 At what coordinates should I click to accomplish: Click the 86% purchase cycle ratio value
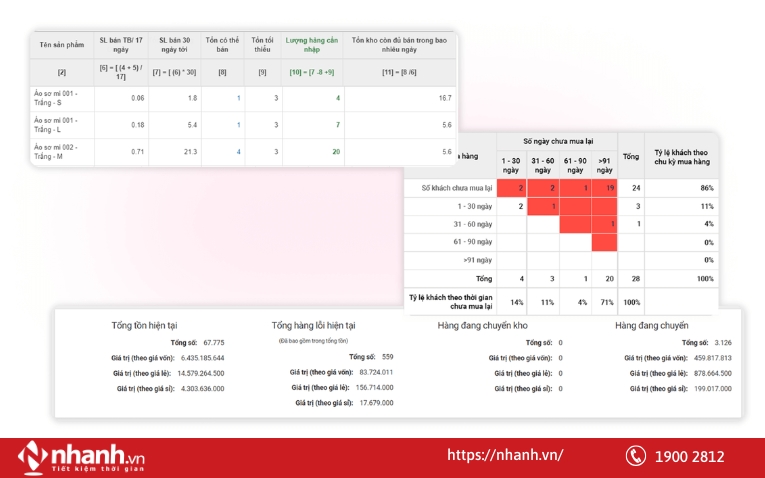click(707, 188)
